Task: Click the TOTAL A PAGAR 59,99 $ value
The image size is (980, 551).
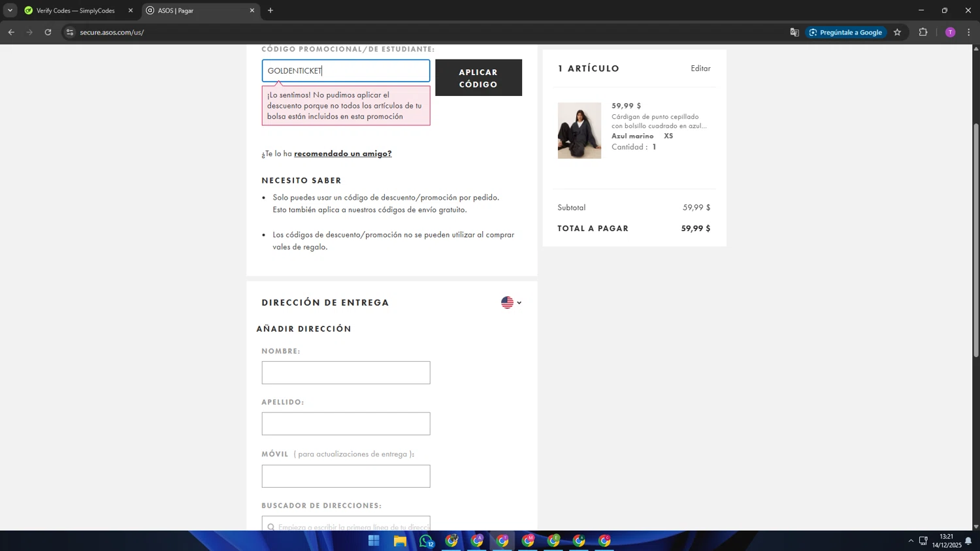Action: [x=695, y=228]
